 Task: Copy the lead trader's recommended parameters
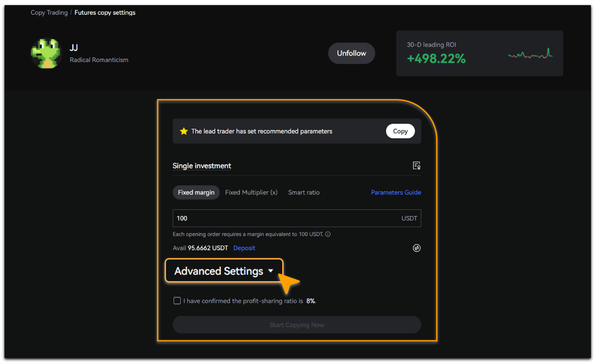[x=400, y=131]
